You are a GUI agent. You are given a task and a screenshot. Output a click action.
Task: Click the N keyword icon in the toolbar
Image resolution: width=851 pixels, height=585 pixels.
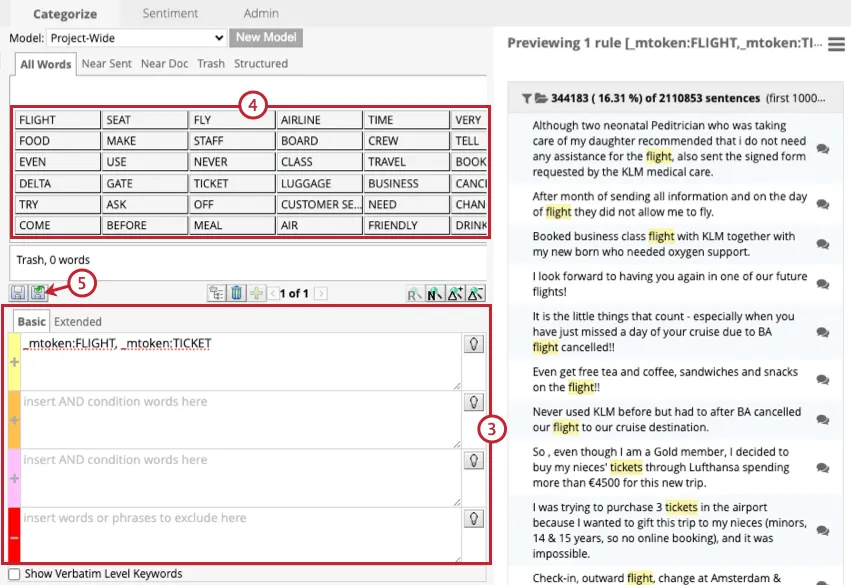436,293
